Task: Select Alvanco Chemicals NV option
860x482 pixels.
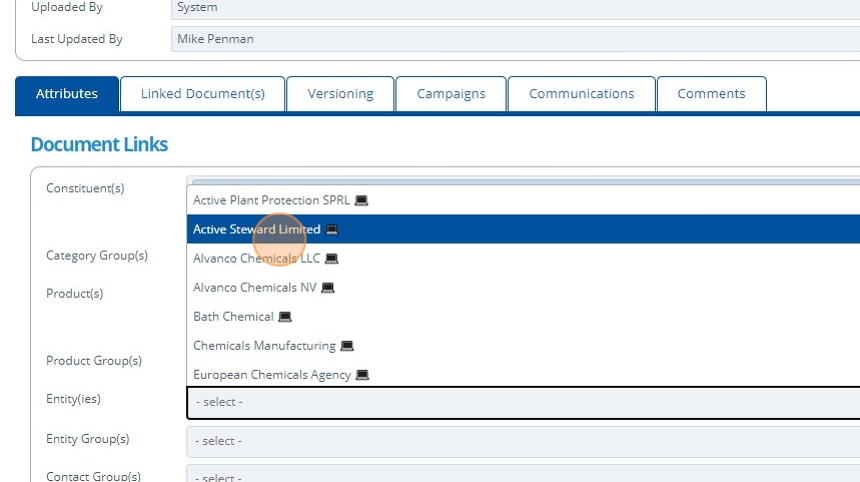Action: [523, 287]
